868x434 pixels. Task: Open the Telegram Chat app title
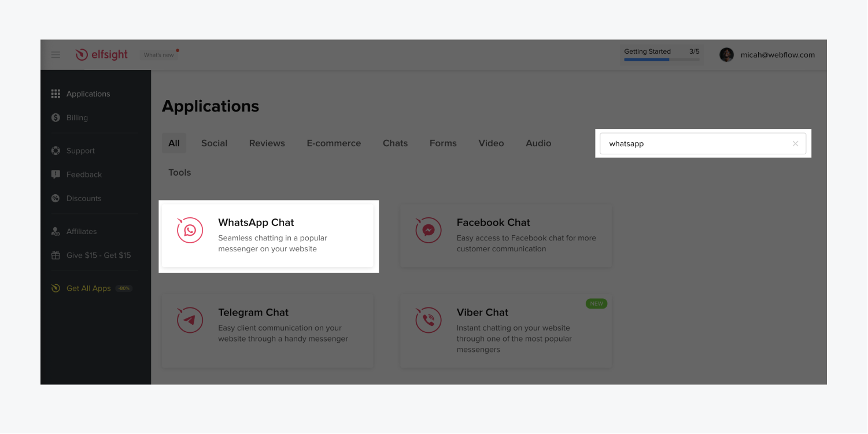pos(253,313)
